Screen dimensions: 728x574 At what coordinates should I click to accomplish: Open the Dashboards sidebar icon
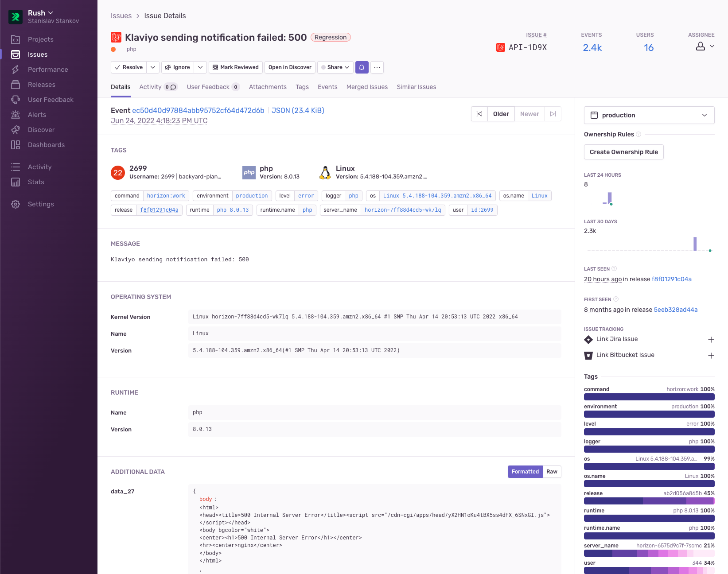pos(16,145)
